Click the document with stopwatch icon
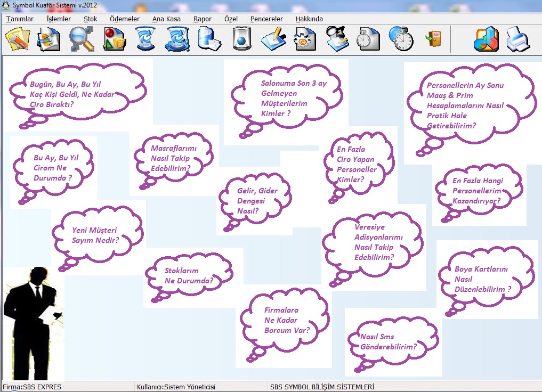Viewport: 542px width, 392px height. pos(368,39)
